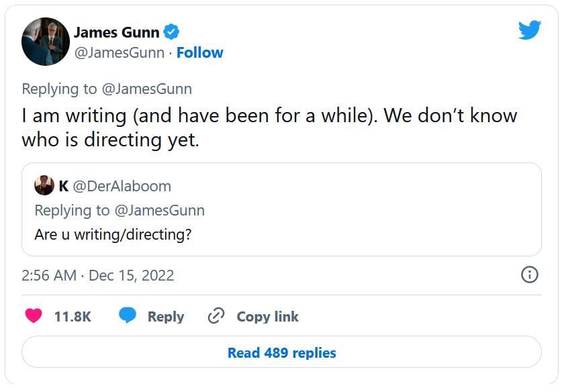Viewport: 564px width, 392px height.
Task: Open the @JamesGunn handle link
Action: coord(119,53)
